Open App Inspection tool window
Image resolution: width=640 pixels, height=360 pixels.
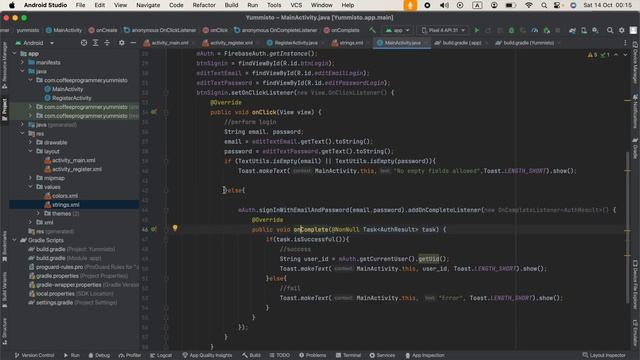[424, 356]
